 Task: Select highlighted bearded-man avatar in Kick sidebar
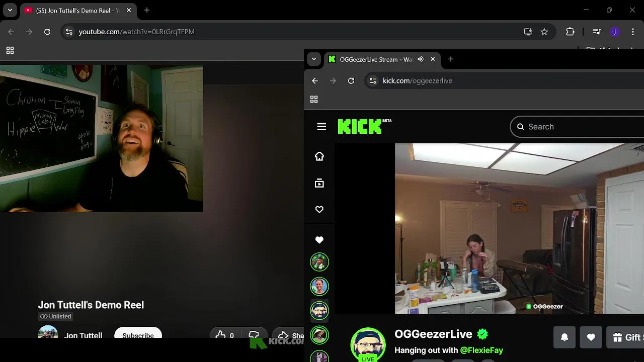coord(319,311)
